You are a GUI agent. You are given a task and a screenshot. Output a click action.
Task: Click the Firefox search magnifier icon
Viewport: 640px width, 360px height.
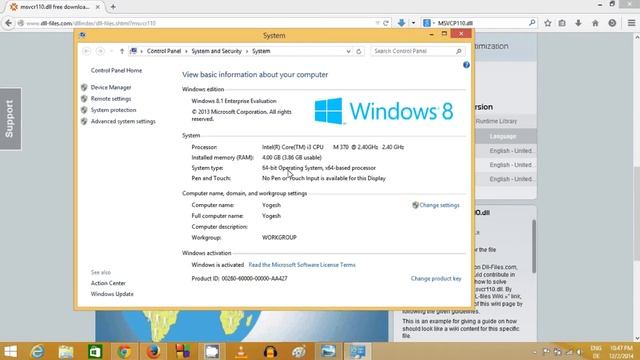pyautogui.click(x=532, y=23)
